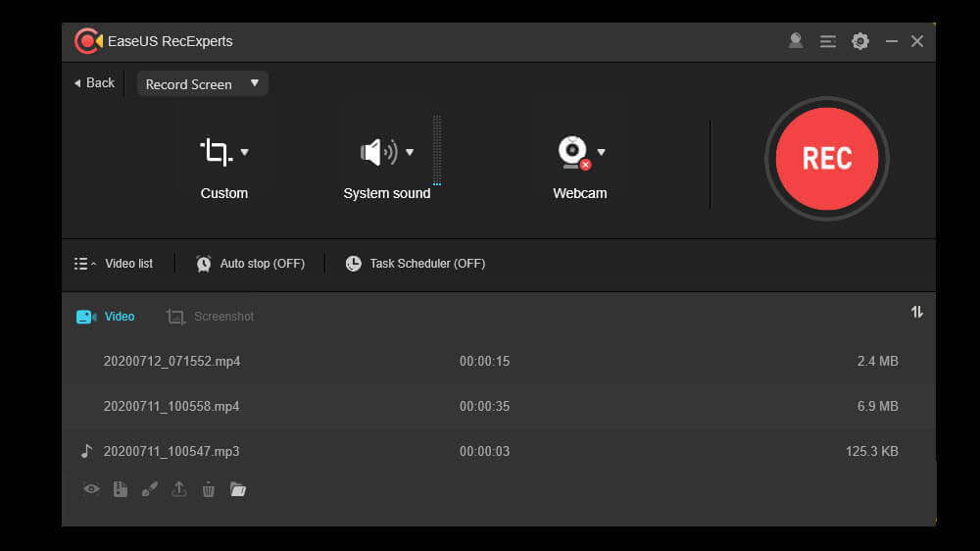Click the 6.9 MB file size
This screenshot has width=980, height=551.
pos(877,407)
